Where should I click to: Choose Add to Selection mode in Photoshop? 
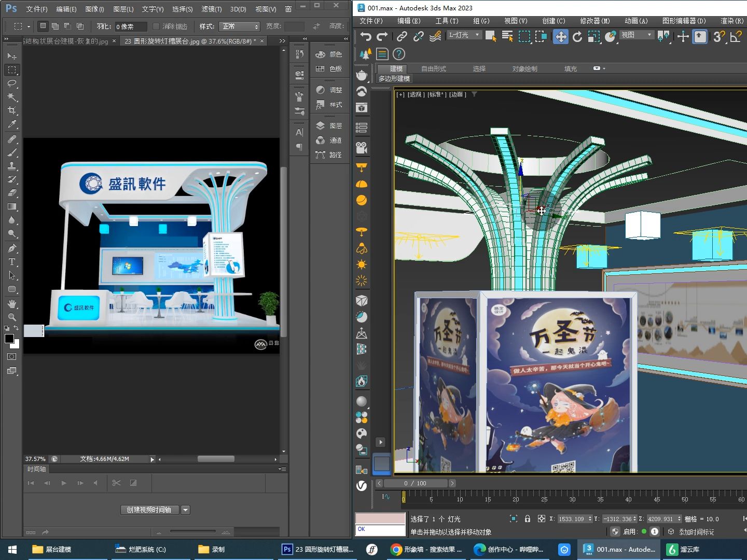coord(55,26)
